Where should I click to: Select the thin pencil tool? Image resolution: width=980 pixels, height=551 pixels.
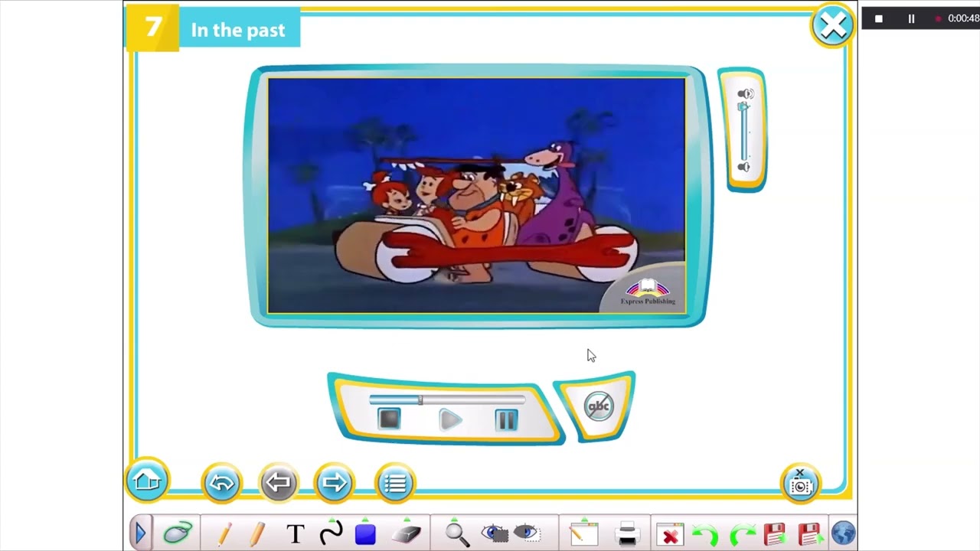tap(225, 533)
